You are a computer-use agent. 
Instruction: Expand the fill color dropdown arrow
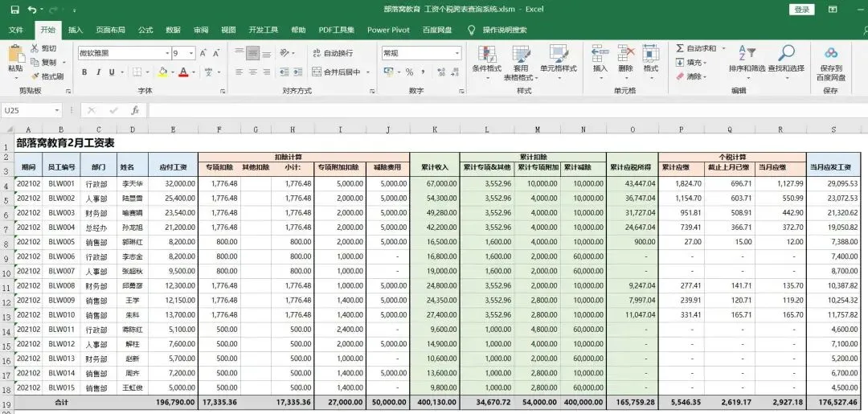[172, 72]
